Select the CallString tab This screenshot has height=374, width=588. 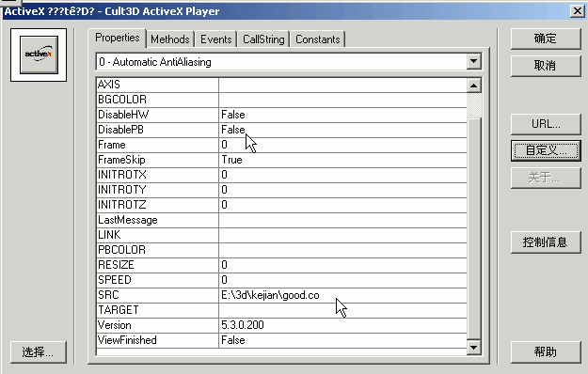263,39
